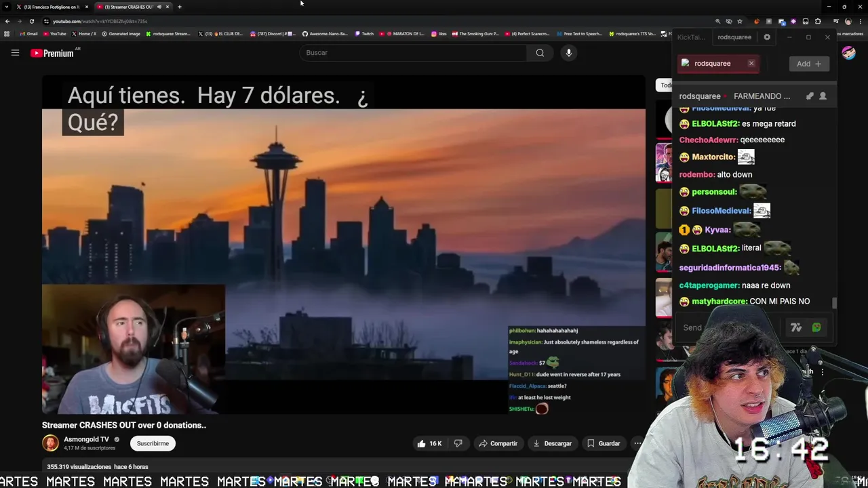
Task: Select the red rodsquaree chatroom tab
Action: click(717, 64)
